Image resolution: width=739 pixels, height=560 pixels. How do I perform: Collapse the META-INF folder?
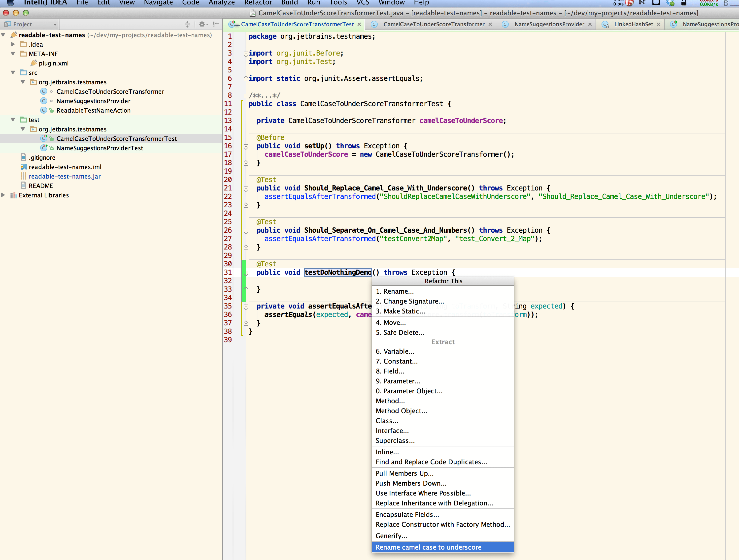[13, 53]
